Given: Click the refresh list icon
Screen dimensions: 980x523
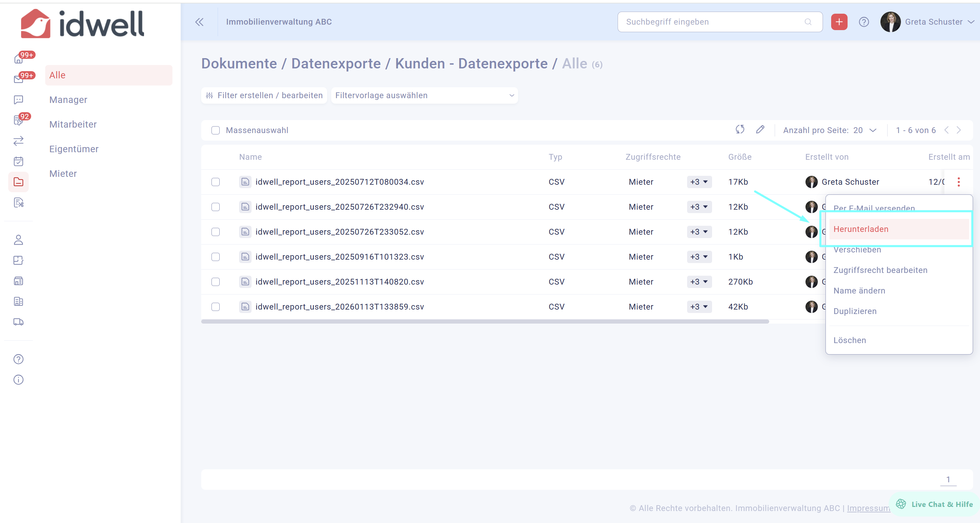Looking at the screenshot, I should pos(739,130).
